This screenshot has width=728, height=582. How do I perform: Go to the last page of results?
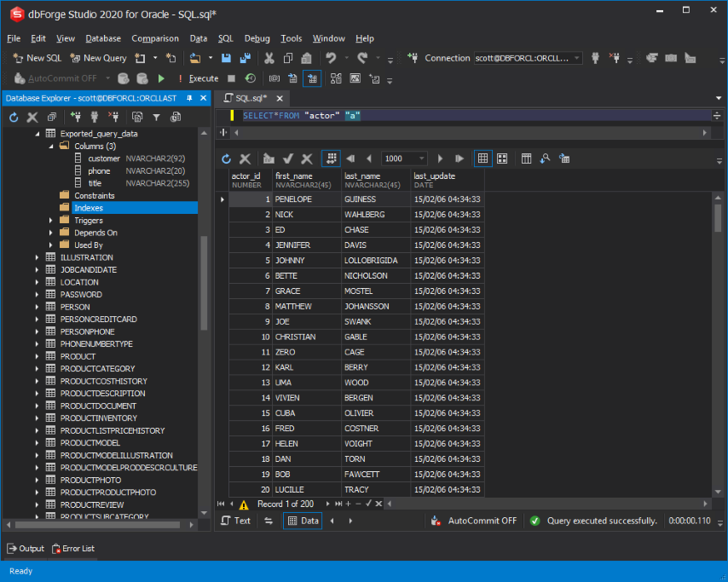[459, 158]
